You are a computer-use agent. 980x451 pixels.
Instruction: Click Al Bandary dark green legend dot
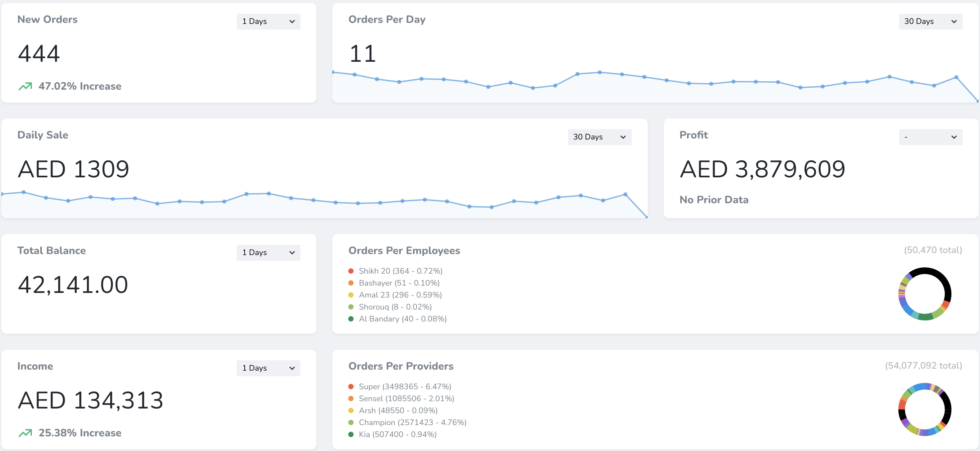351,319
